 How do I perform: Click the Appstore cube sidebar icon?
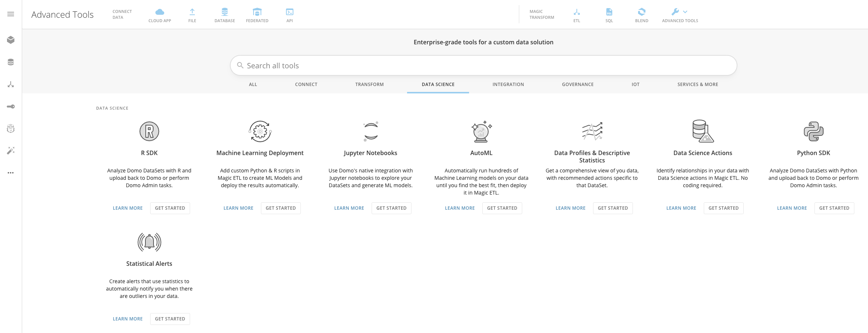coord(11,40)
